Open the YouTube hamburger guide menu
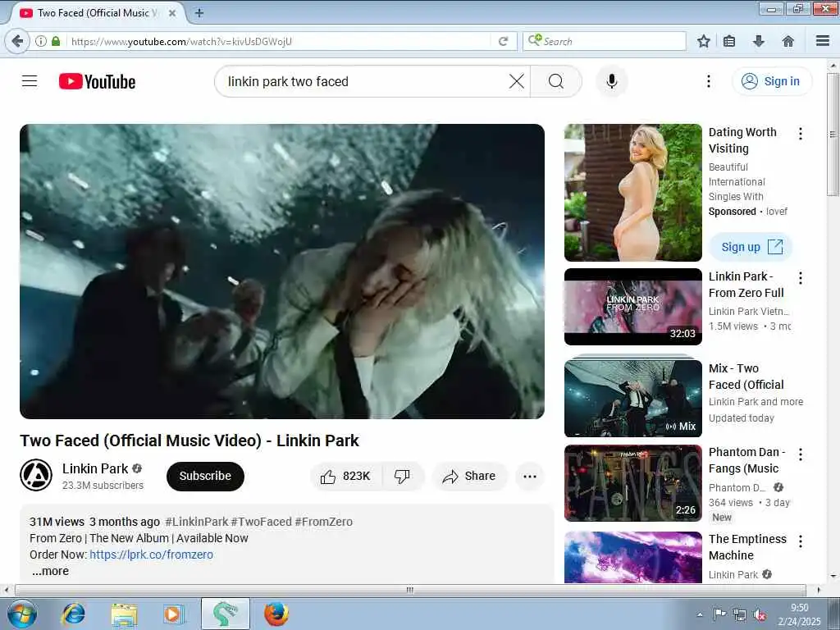Image resolution: width=840 pixels, height=630 pixels. point(30,81)
